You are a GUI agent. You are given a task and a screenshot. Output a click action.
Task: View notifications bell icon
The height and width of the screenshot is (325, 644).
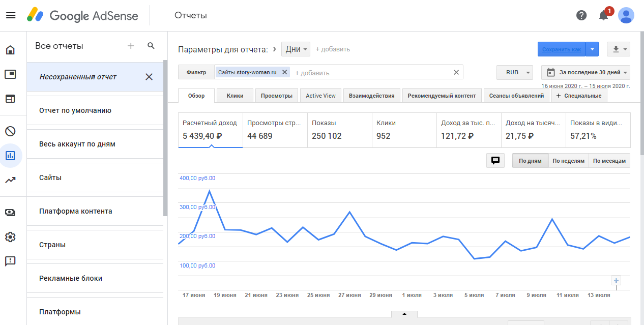(x=604, y=15)
